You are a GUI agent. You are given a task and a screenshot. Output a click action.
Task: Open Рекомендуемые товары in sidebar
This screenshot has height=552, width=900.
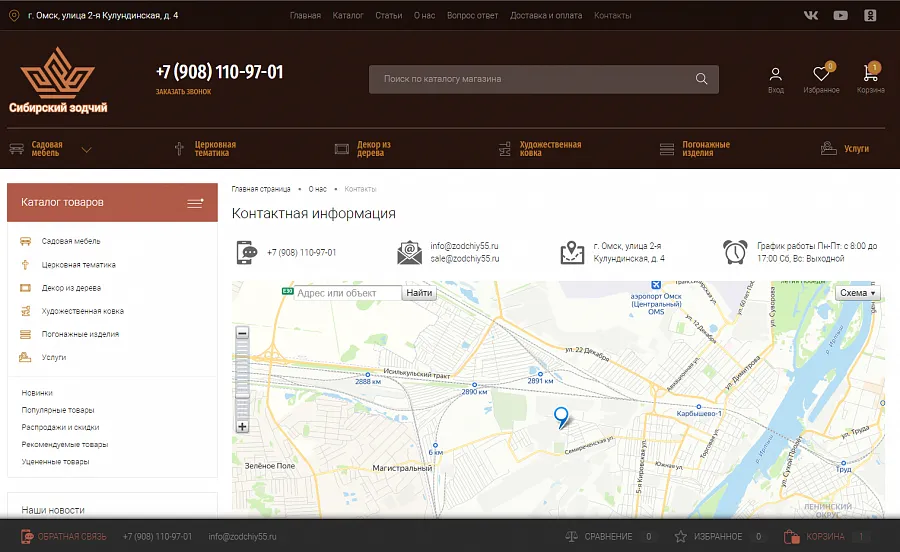pyautogui.click(x=65, y=445)
